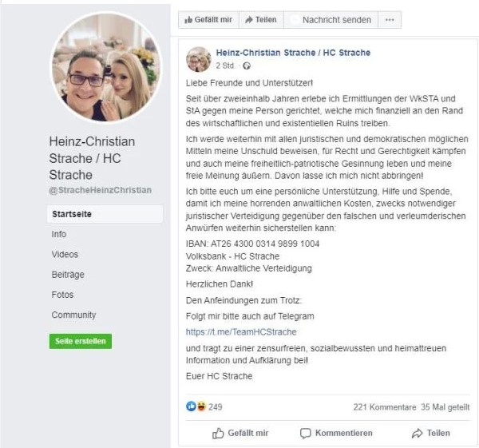View the 221 Kommentare link

[x=384, y=406]
